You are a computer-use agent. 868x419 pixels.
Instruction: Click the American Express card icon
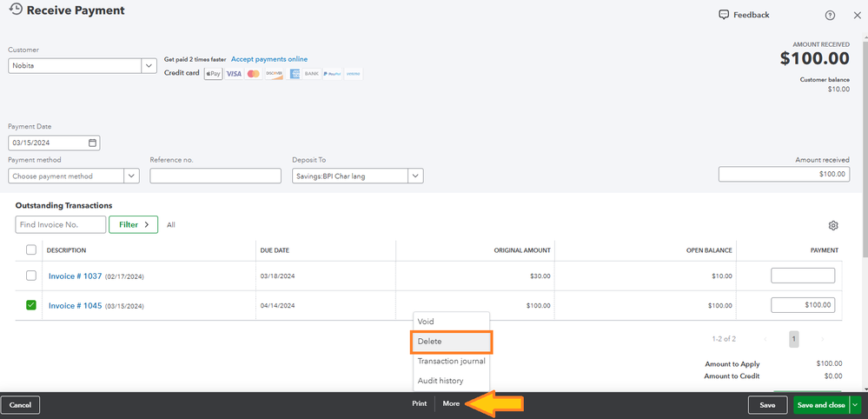[294, 74]
